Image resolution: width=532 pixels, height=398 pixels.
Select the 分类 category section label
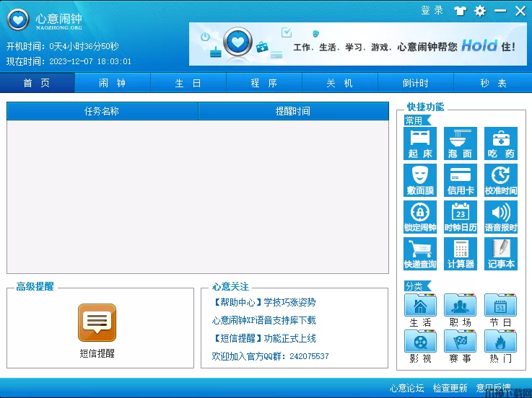click(x=417, y=286)
